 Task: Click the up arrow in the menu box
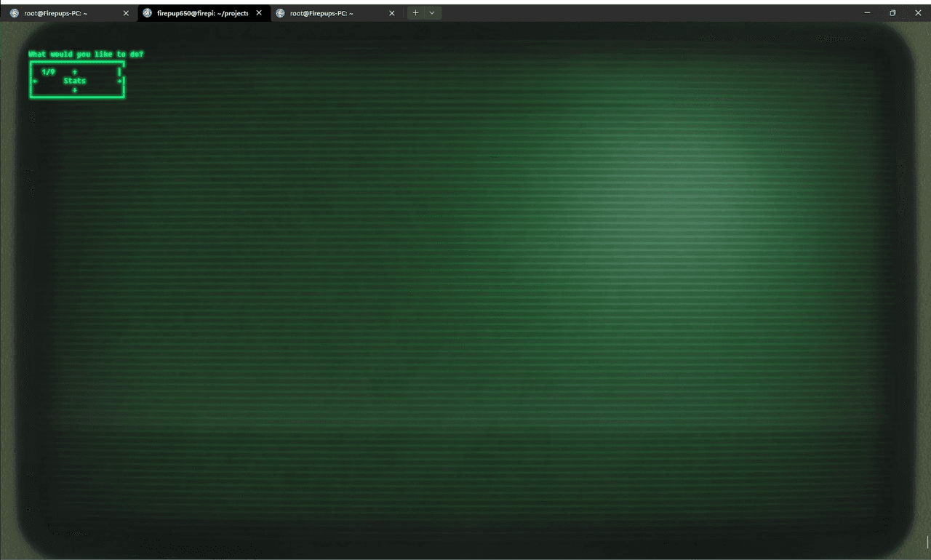(75, 72)
